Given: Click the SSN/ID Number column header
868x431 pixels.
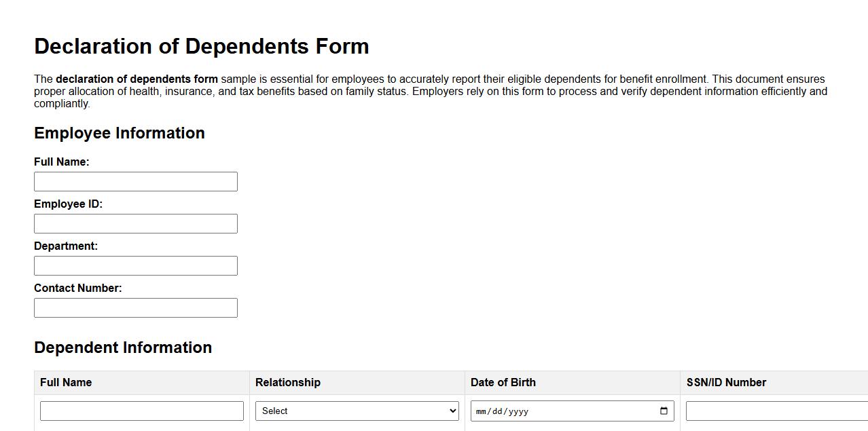Looking at the screenshot, I should point(725,382).
